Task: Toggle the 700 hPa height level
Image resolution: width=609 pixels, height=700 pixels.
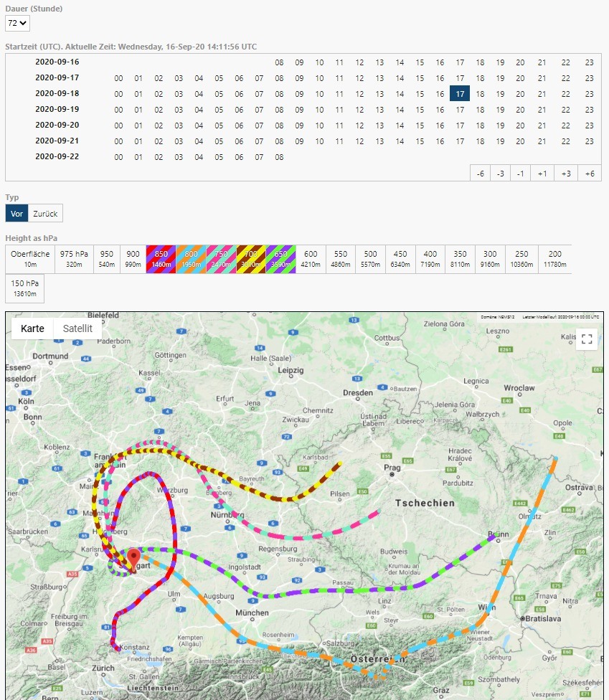Action: pyautogui.click(x=250, y=258)
